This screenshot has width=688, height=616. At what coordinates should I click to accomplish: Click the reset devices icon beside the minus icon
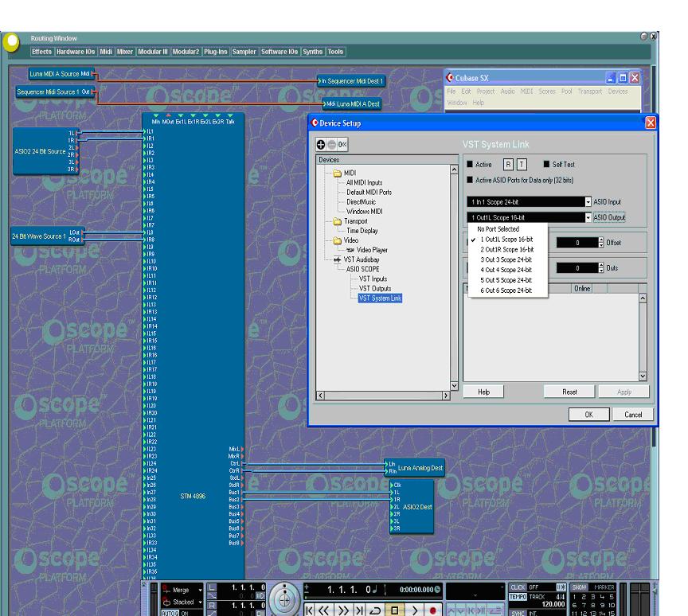tap(342, 145)
